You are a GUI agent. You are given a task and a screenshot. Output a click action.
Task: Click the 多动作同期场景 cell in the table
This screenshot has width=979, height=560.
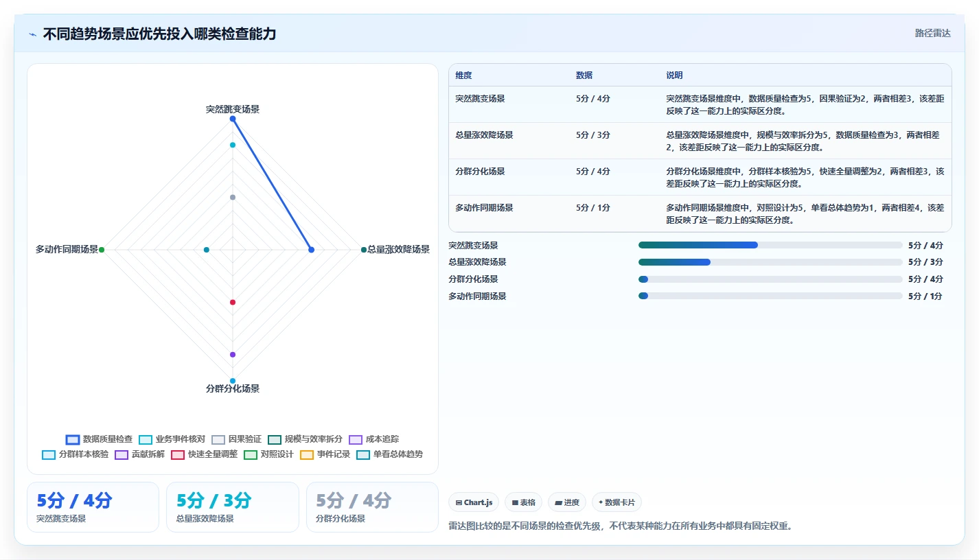[484, 208]
